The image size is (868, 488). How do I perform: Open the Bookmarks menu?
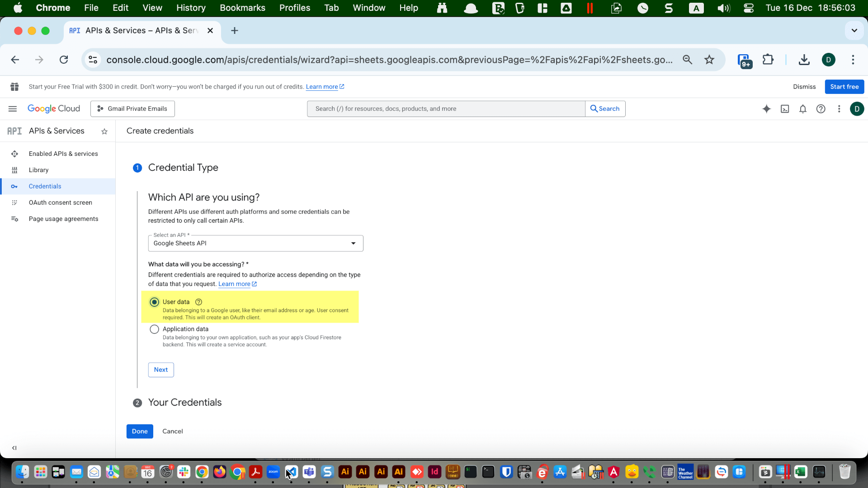[x=242, y=8]
